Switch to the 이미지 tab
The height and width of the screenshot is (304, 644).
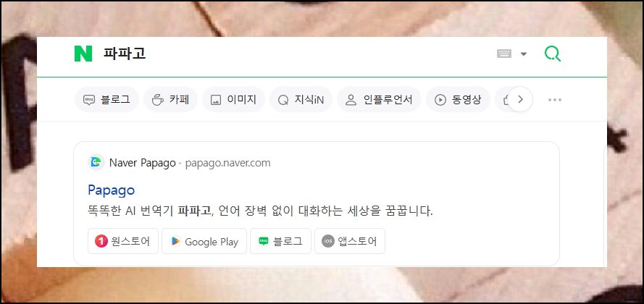(233, 99)
